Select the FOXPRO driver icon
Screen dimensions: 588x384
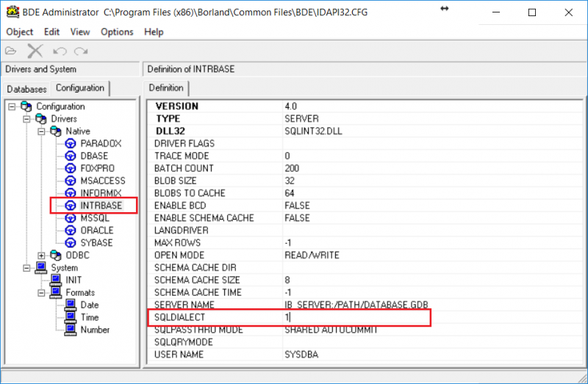pos(70,168)
